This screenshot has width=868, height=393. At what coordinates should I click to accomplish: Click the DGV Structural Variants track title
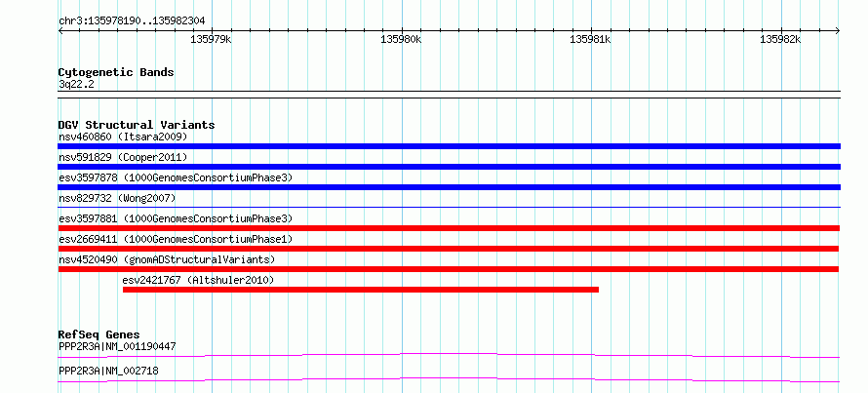(x=137, y=125)
